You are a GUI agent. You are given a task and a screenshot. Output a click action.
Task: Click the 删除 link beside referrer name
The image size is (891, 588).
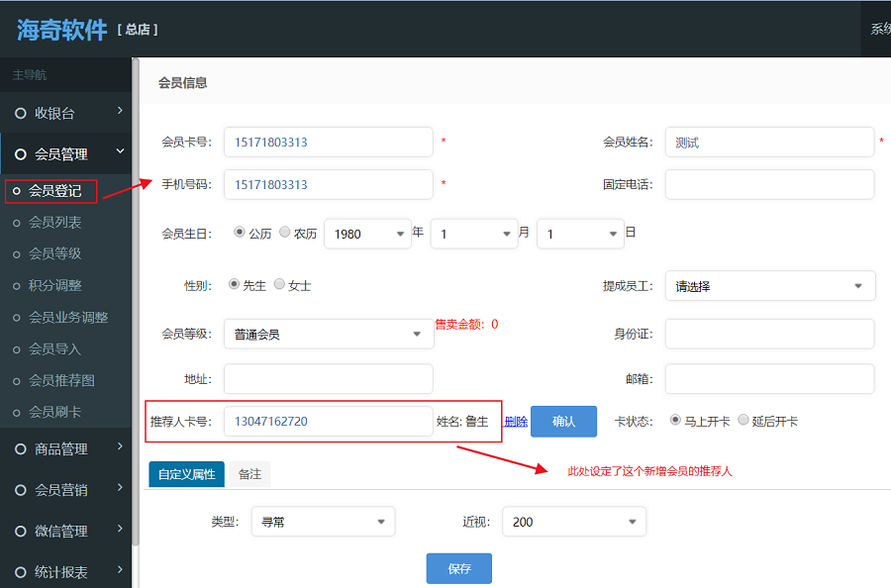[x=516, y=422]
